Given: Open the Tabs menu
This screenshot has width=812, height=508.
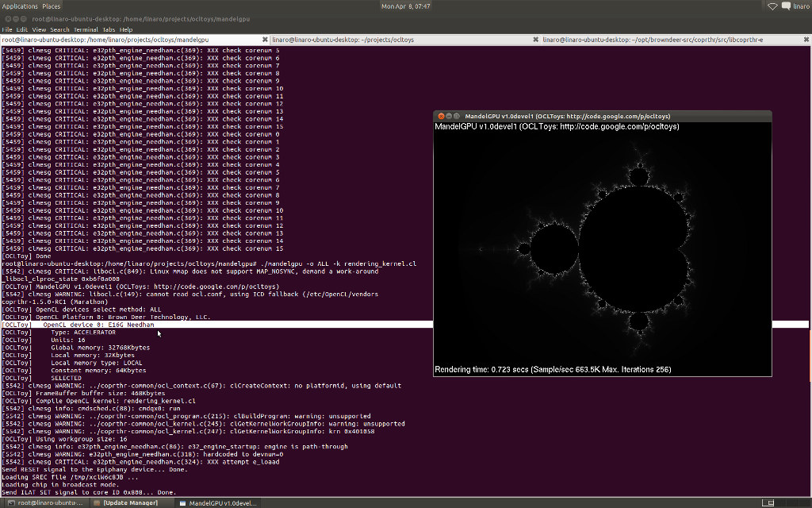Looking at the screenshot, I should click(109, 29).
